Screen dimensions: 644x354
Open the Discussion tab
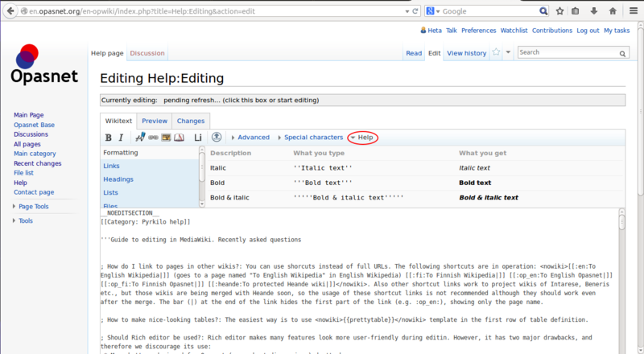147,53
